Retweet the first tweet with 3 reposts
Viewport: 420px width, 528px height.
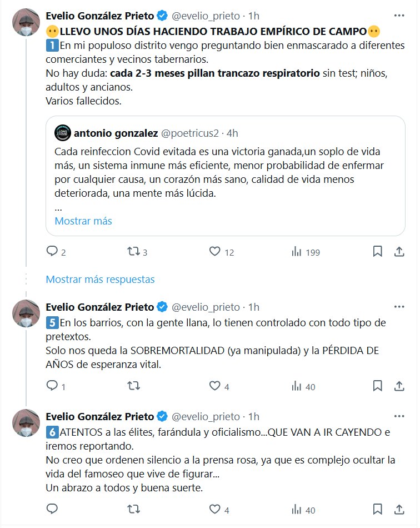(133, 252)
